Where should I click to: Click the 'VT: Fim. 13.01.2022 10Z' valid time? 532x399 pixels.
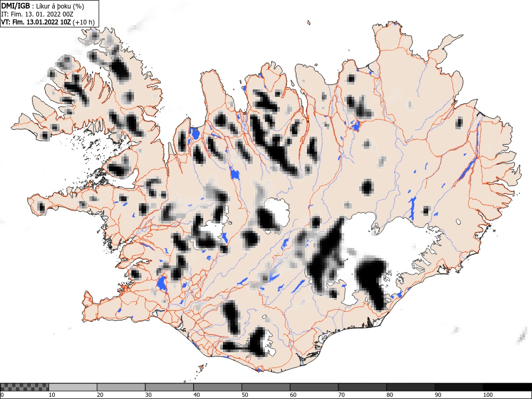36,22
